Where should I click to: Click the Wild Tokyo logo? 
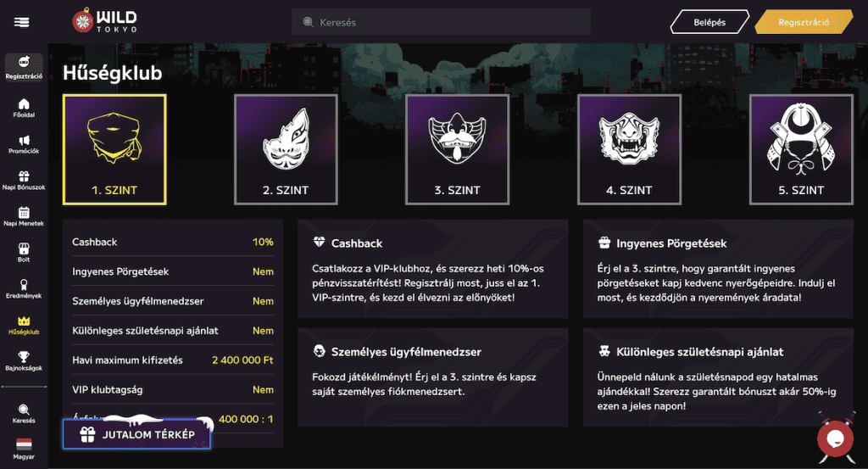click(104, 21)
